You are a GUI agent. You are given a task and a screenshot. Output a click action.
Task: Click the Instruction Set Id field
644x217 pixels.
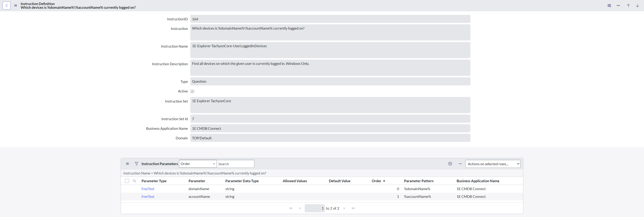330,119
